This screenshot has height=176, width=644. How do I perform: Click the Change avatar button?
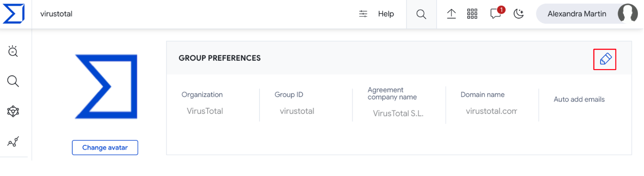point(105,147)
